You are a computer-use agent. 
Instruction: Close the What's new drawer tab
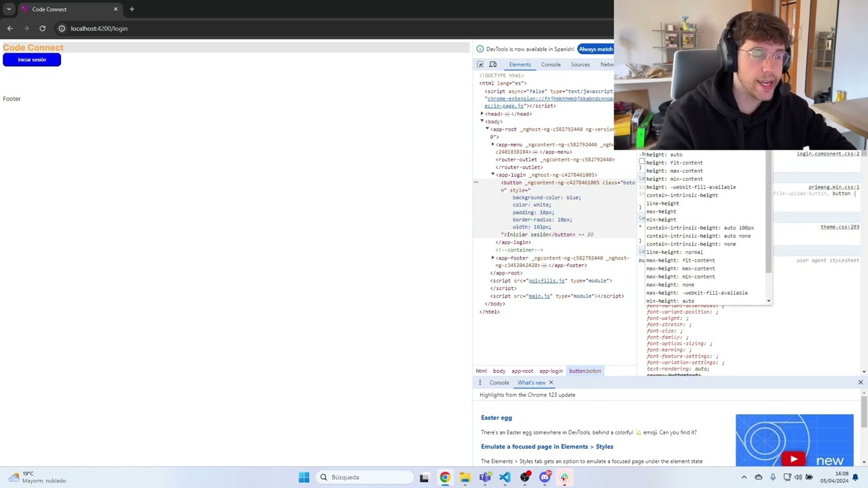point(551,383)
